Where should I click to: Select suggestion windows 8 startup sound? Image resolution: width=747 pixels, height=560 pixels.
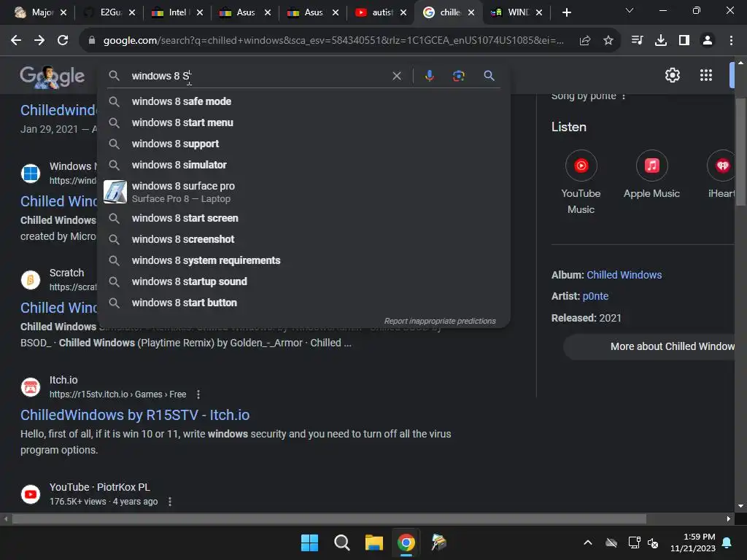pos(303,281)
